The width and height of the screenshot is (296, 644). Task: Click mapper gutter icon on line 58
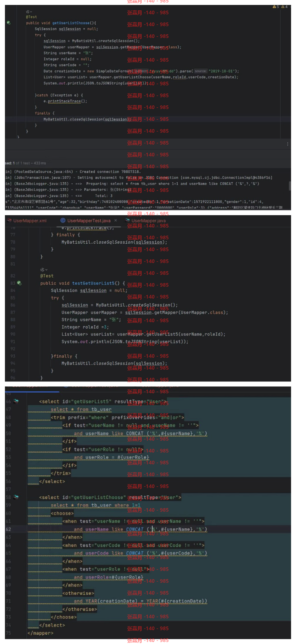pos(16,497)
